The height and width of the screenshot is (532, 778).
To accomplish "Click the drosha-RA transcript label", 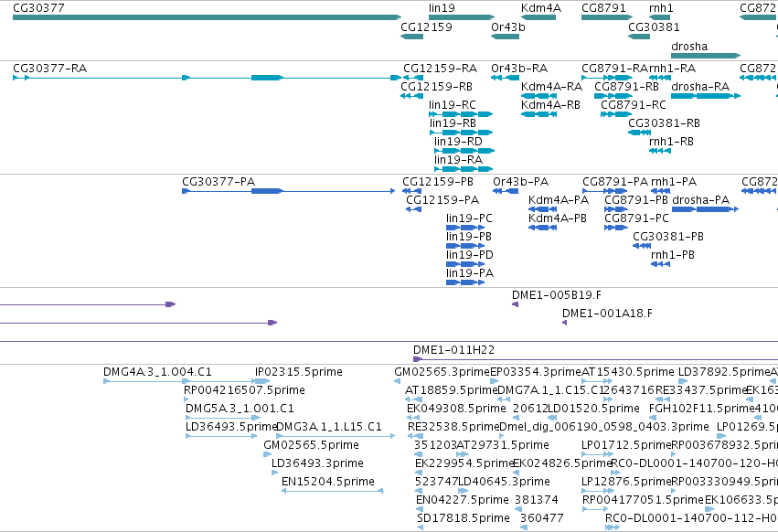I will [x=700, y=87].
